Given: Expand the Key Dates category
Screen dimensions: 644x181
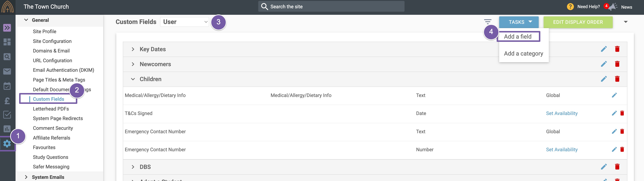Looking at the screenshot, I should (133, 49).
